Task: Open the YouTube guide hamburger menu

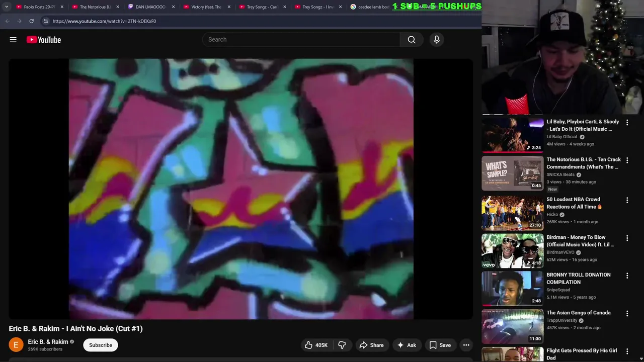Action: pos(13,40)
